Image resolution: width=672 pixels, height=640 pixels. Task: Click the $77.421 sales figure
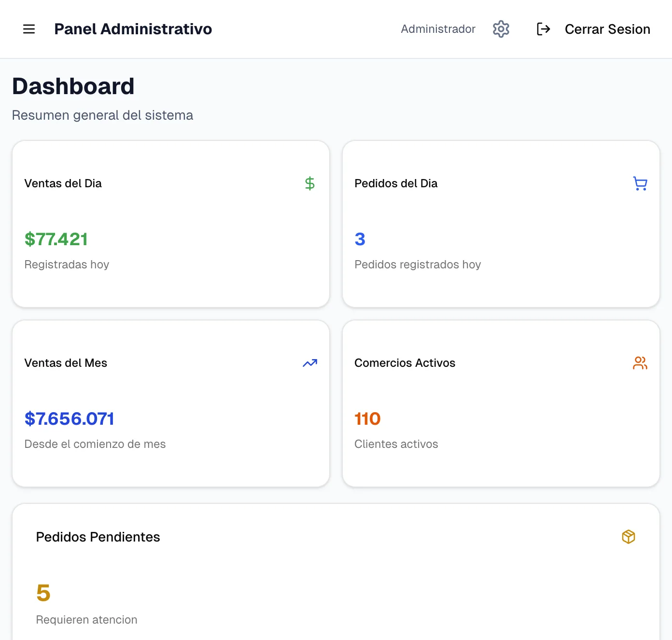click(x=56, y=239)
